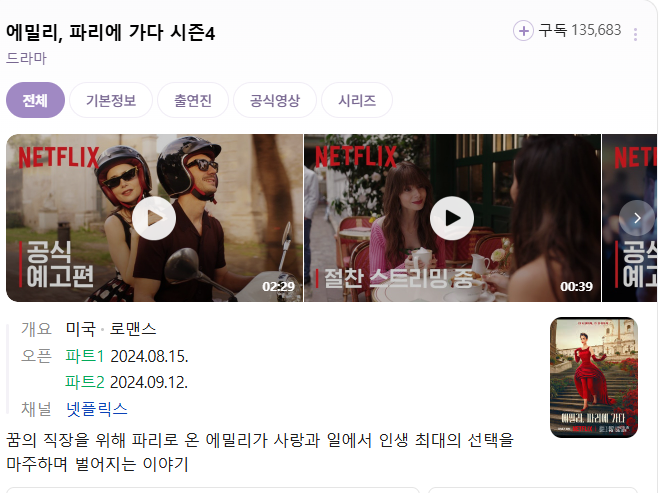Play the 00:39 streaming promo video

(452, 218)
